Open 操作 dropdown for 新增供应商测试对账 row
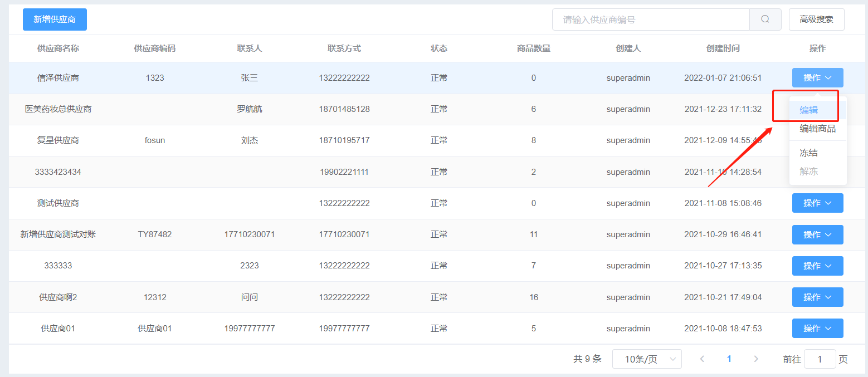 (817, 234)
